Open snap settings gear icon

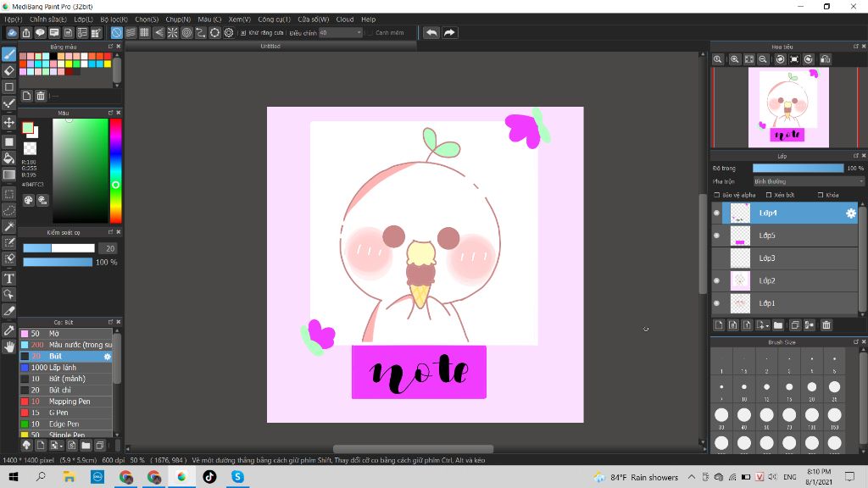(229, 33)
